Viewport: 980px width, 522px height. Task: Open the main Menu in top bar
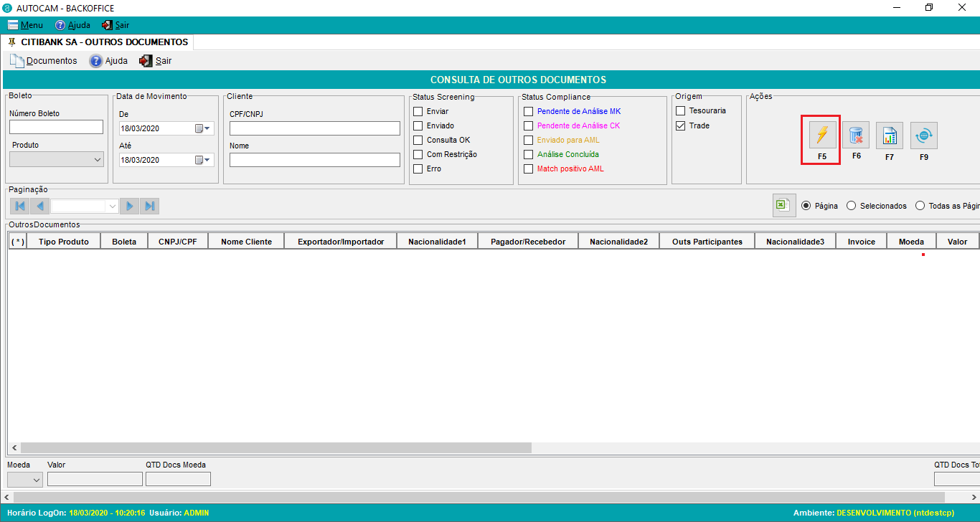[25, 25]
